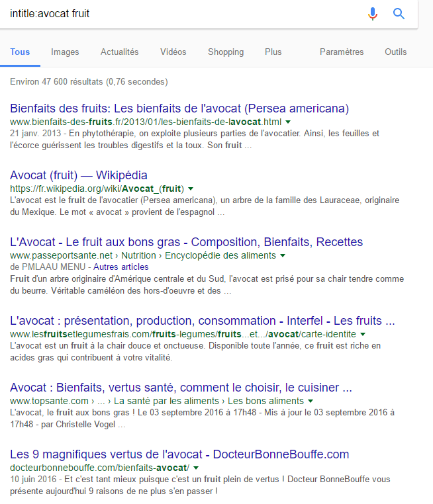Open the Actualités tab
This screenshot has width=433, height=504.
click(119, 52)
